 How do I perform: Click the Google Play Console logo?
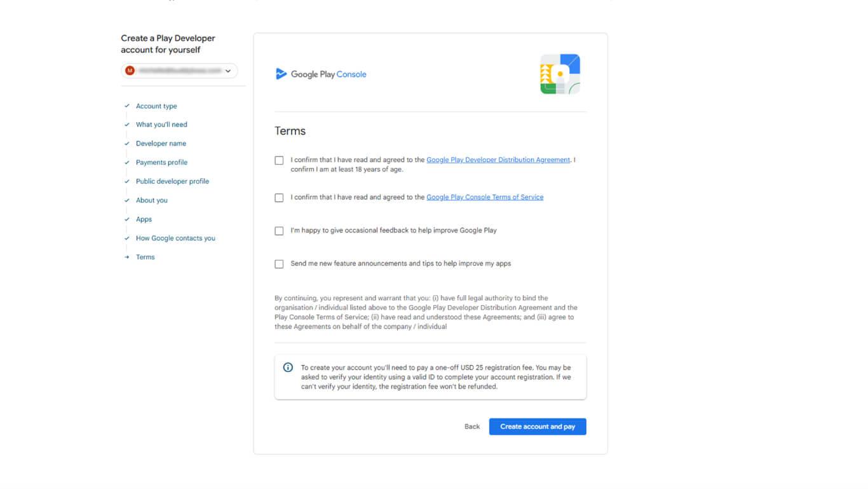[321, 74]
